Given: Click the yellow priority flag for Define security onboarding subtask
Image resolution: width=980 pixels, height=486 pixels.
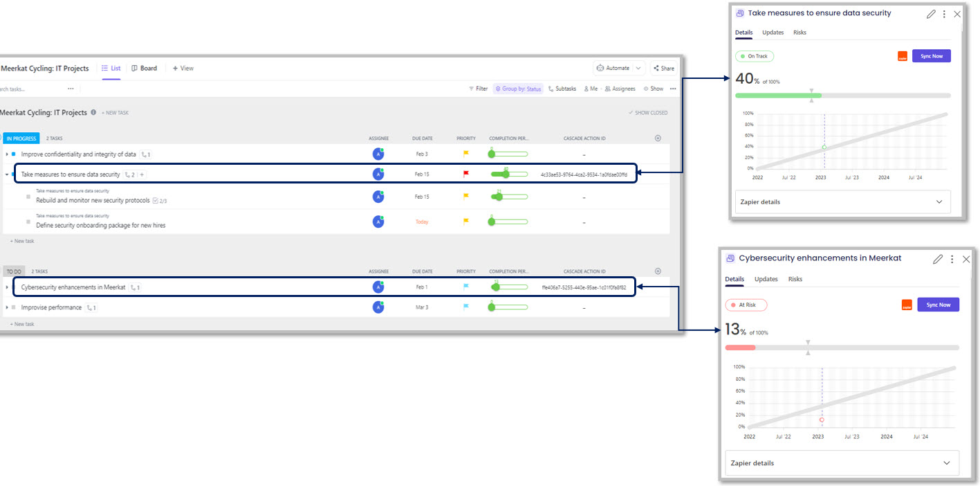Looking at the screenshot, I should coord(466,222).
